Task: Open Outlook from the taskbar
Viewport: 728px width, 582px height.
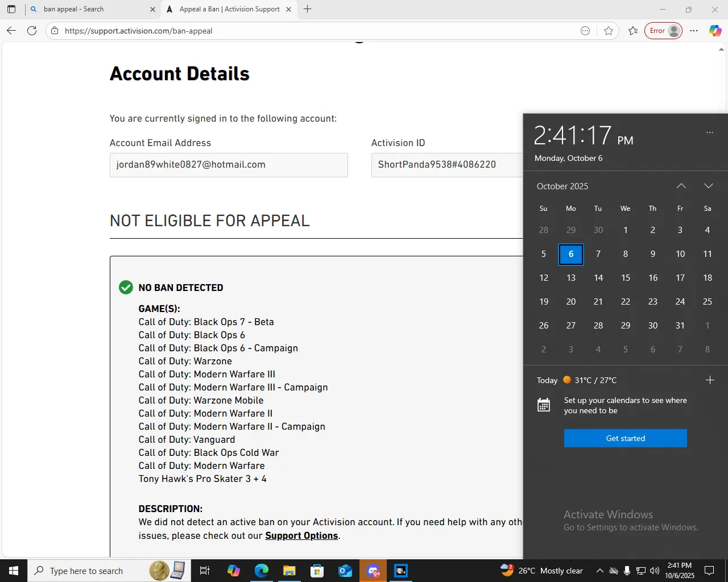Action: [x=345, y=571]
